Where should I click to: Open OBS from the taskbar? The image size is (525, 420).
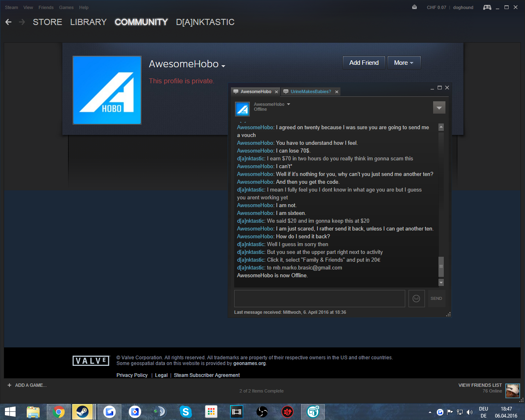(262, 412)
